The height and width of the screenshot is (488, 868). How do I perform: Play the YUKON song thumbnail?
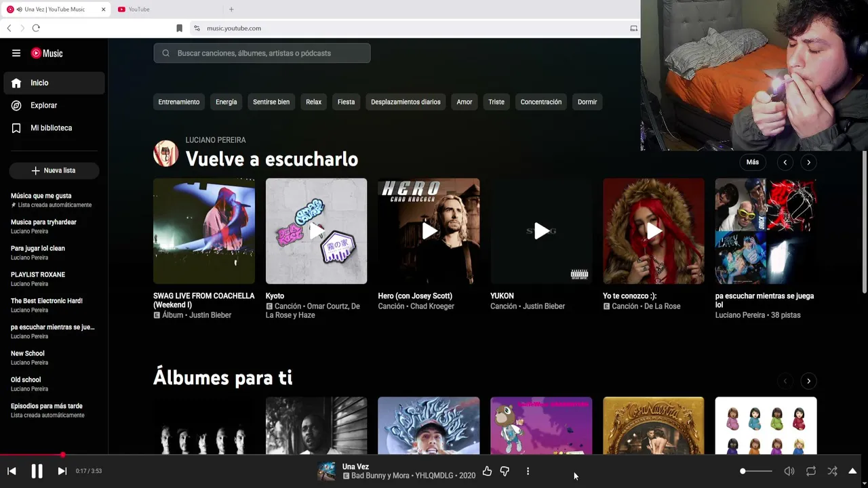click(541, 231)
